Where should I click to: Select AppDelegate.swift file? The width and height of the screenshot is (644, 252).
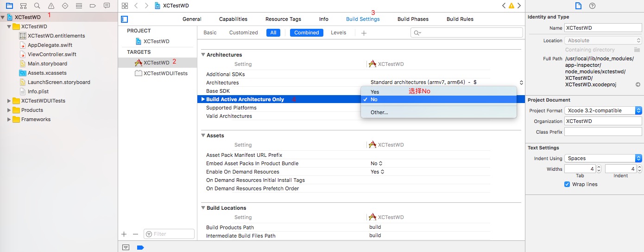[x=50, y=45]
